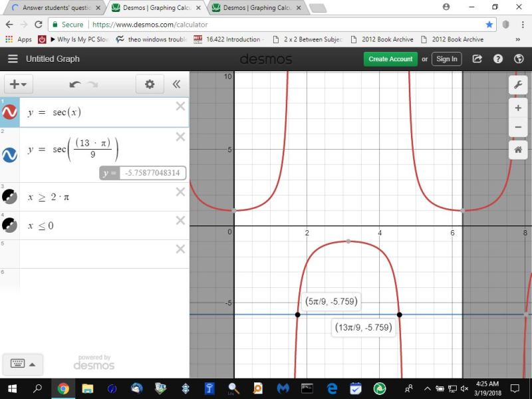Open the Add Item plus dropdown
532x399 pixels.
point(19,84)
